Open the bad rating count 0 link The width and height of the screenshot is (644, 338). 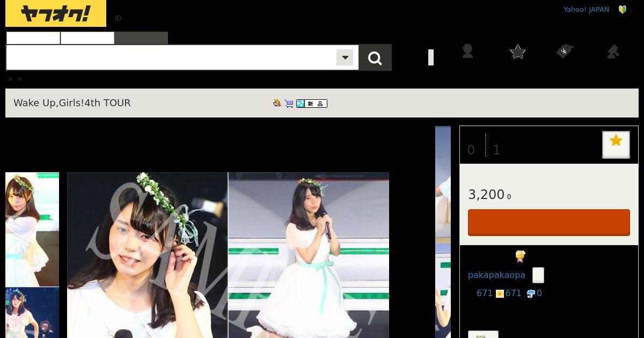539,293
